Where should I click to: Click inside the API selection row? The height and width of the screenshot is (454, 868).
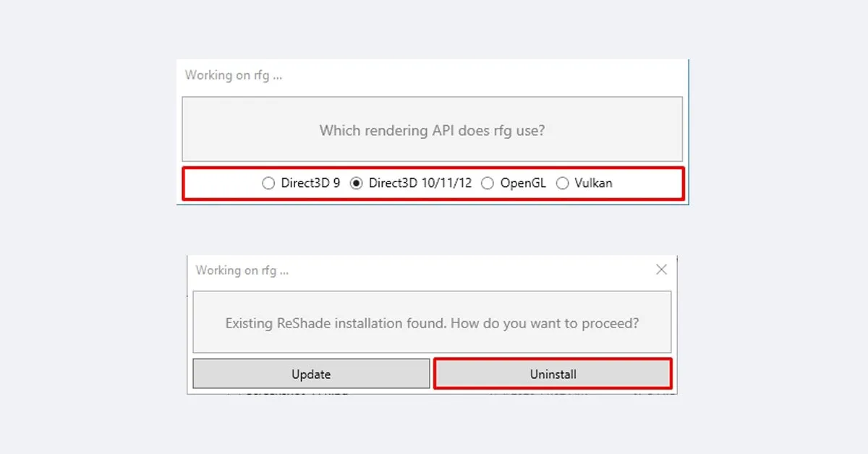click(432, 183)
